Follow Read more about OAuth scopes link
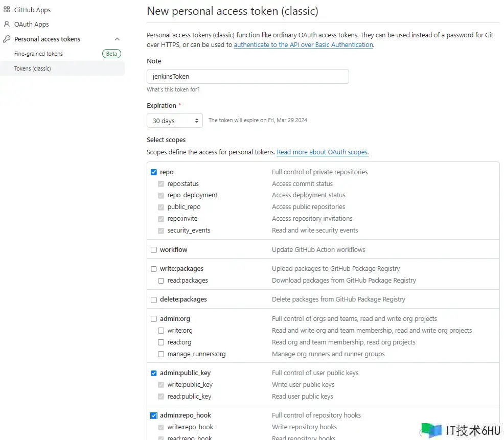The height and width of the screenshot is (440, 504). (323, 152)
